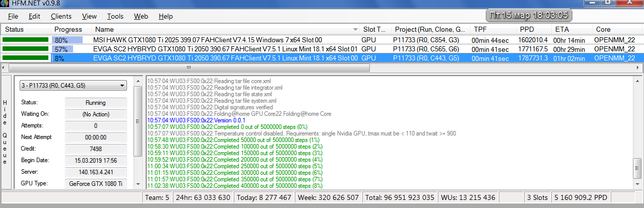Click the sort arrow in Name column
Screen dimensions: 644x208
(355, 30)
